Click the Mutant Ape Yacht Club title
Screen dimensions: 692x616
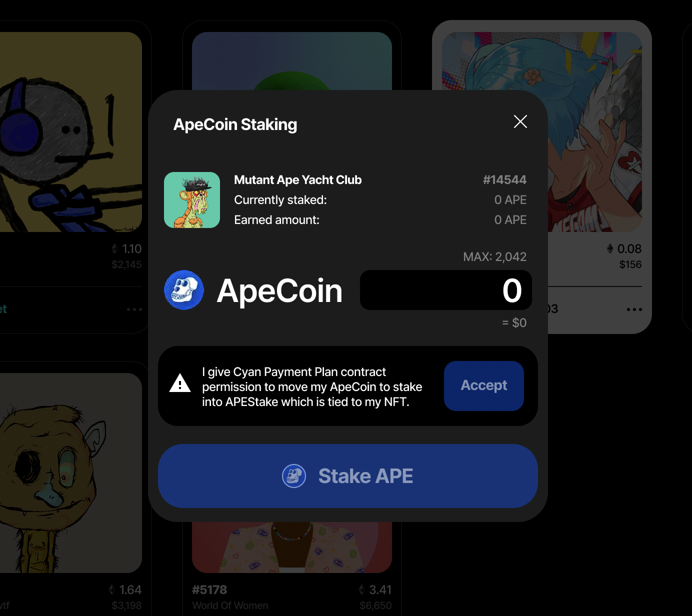click(x=298, y=180)
